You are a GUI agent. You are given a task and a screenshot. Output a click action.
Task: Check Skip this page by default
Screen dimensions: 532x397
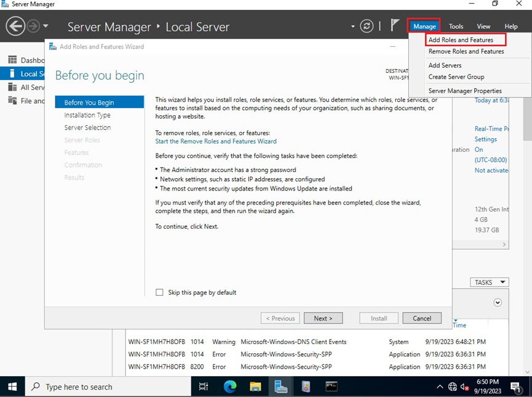[159, 292]
